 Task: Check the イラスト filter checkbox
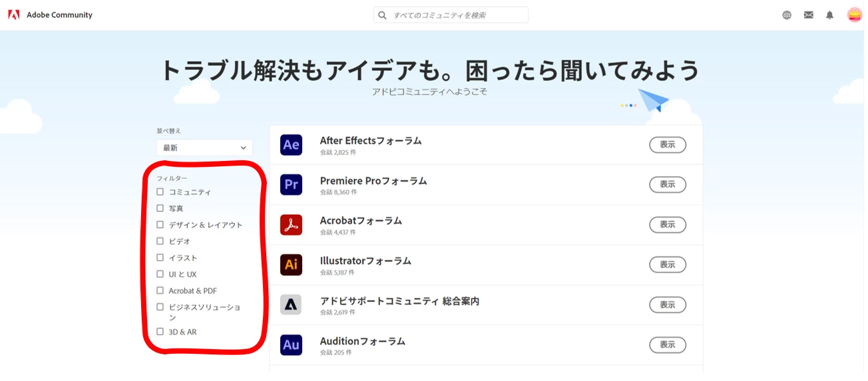[160, 257]
